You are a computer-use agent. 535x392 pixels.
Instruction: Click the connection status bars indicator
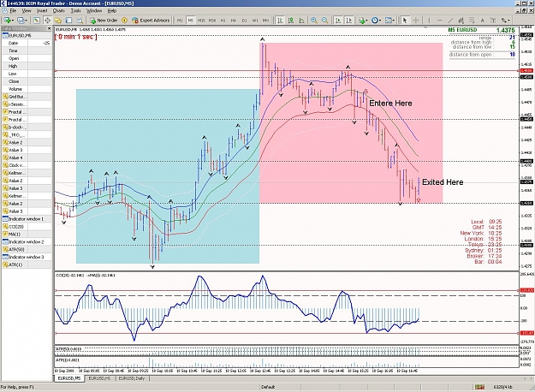(479, 387)
